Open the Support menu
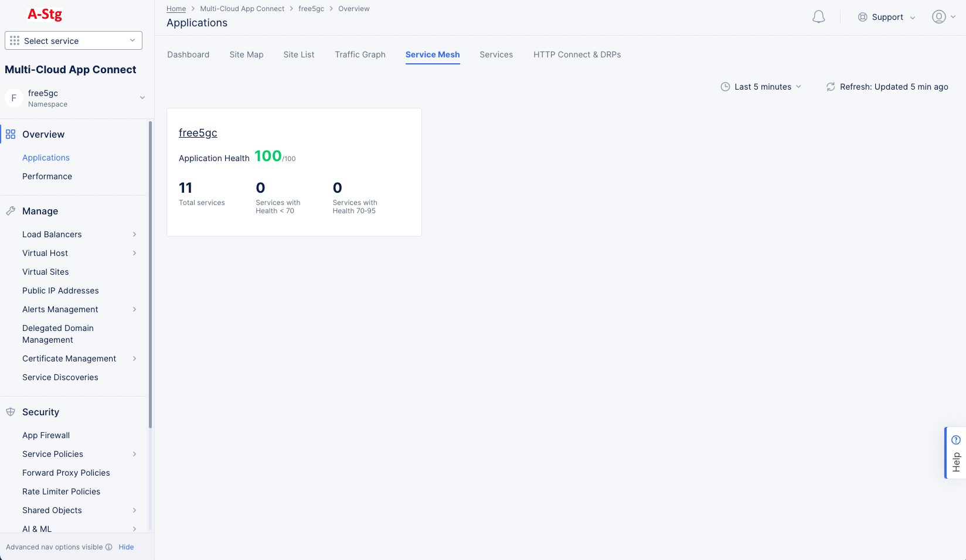The height and width of the screenshot is (560, 966). click(x=886, y=17)
